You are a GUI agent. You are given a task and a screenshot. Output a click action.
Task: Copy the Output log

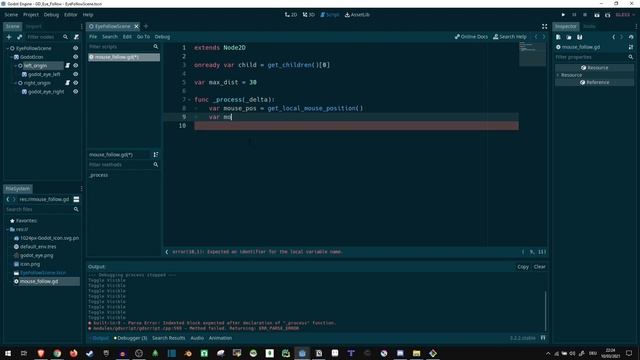523,267
